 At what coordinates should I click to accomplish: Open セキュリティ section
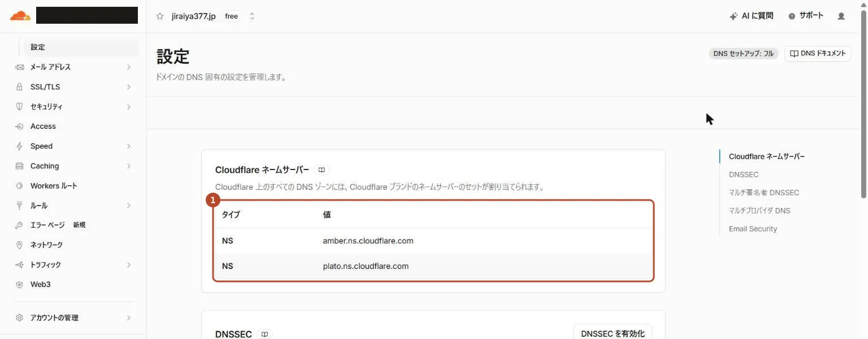(46, 107)
